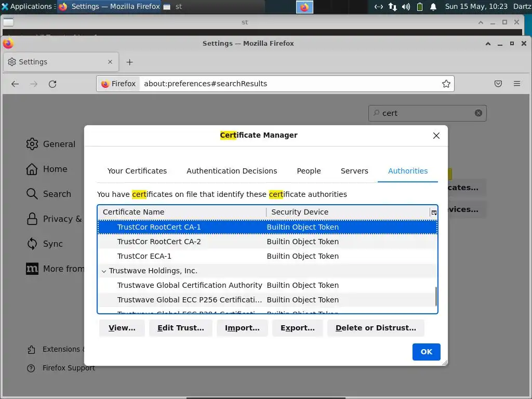Switch to the Servers tab
The height and width of the screenshot is (399, 532).
point(354,171)
